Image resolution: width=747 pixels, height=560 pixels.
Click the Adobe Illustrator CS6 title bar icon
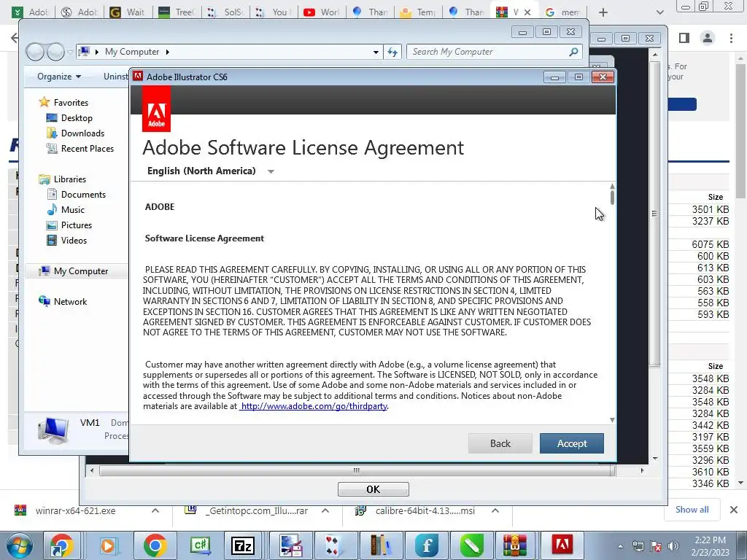pos(138,77)
